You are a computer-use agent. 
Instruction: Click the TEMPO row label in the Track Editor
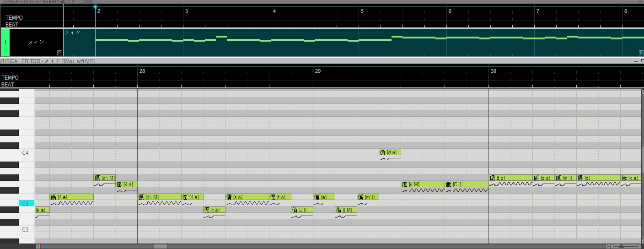pos(14,18)
